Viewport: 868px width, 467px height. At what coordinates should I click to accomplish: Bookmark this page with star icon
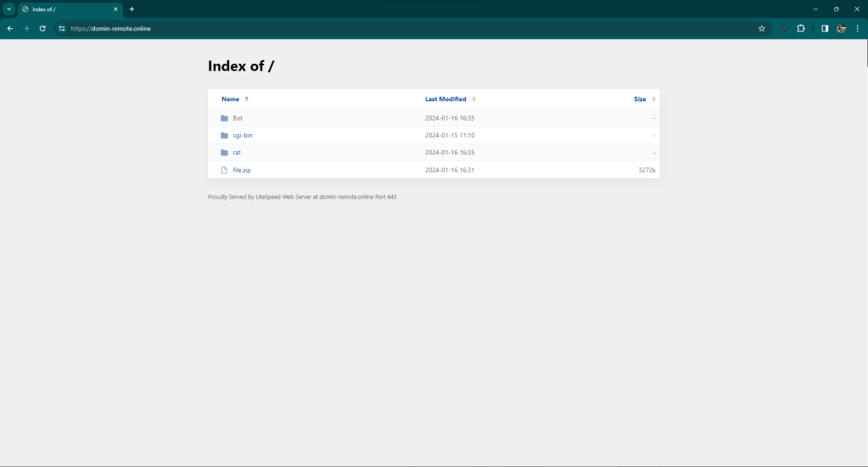tap(761, 28)
